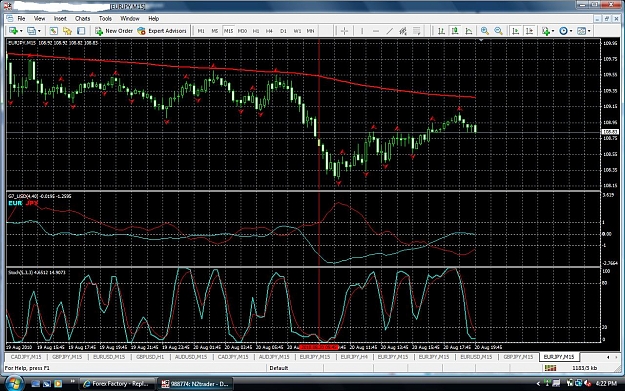Screen dimensions: 625x391
Task: Zoom out of the chart
Action: 498,31
